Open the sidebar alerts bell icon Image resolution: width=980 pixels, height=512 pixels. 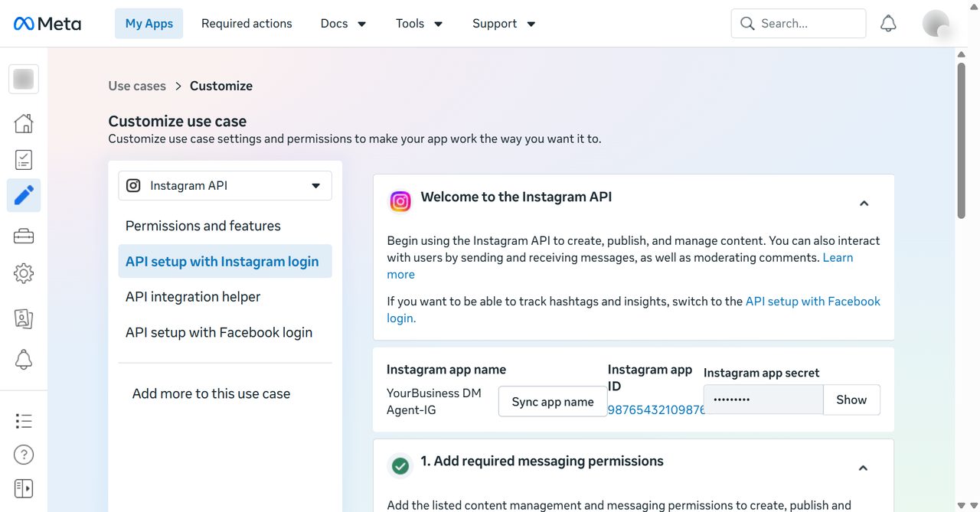coord(24,359)
